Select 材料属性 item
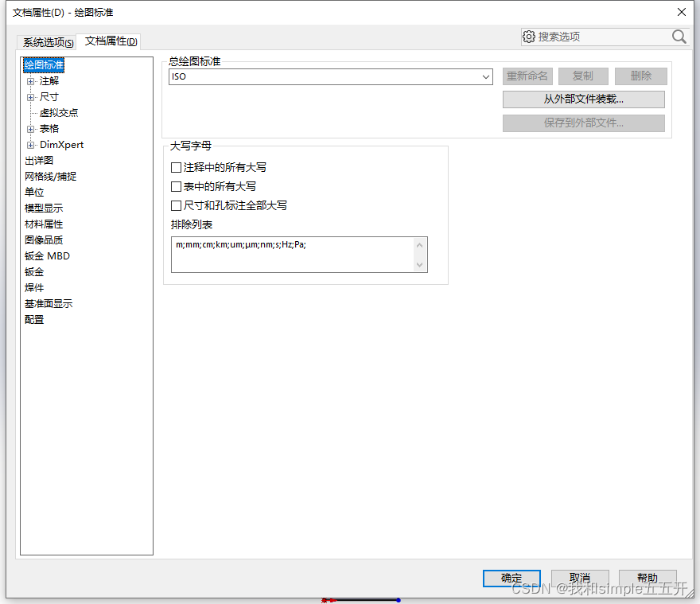 pos(44,224)
